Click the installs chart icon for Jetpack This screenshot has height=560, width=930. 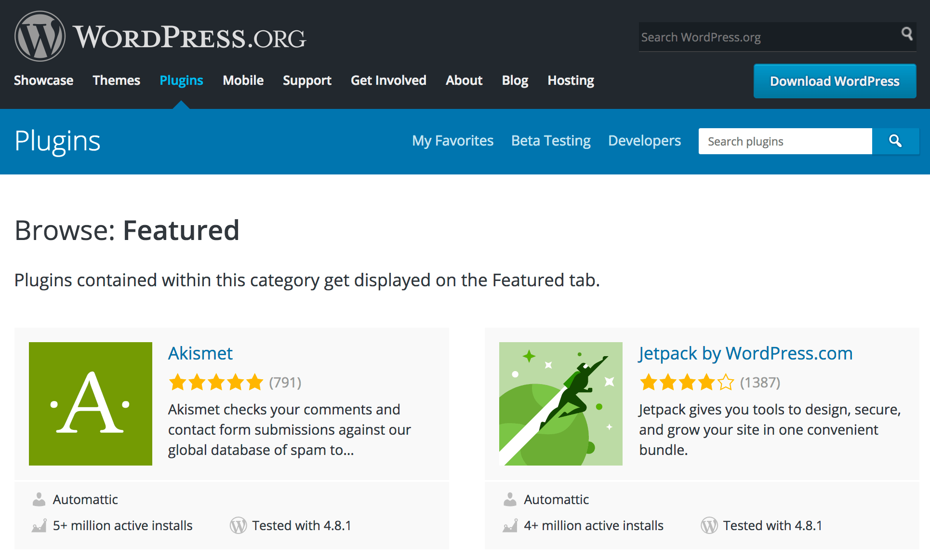click(x=510, y=525)
